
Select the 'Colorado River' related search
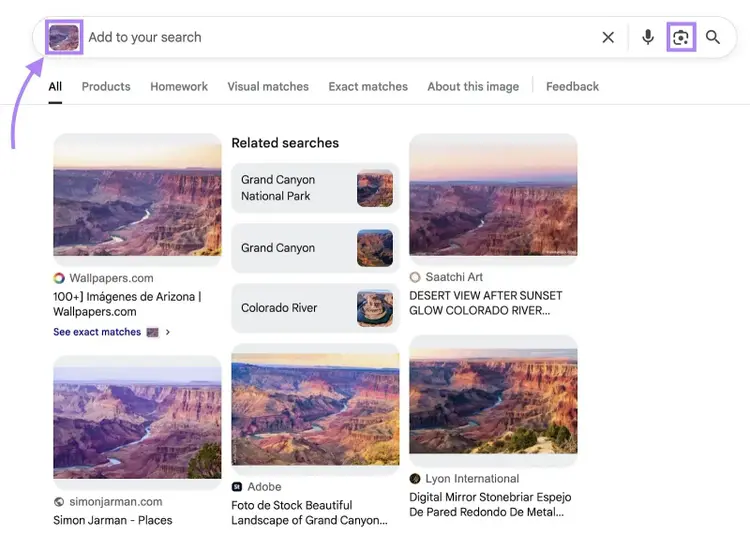[315, 308]
